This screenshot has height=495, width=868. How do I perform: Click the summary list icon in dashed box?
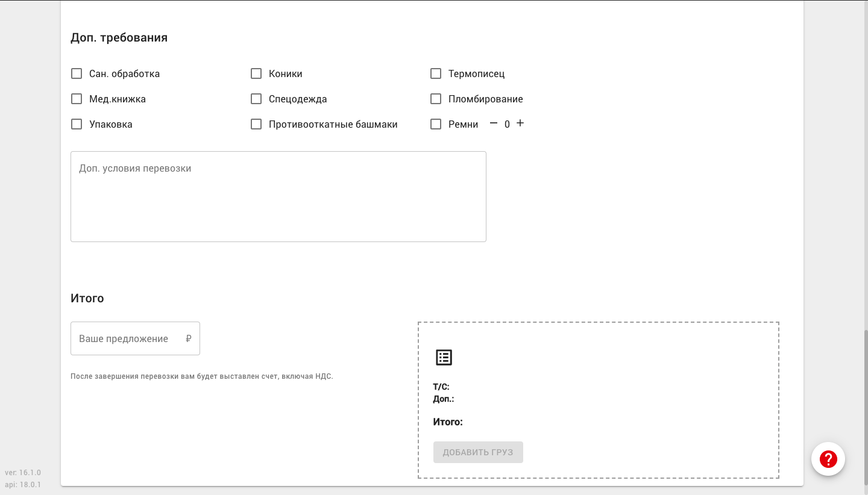tap(444, 357)
